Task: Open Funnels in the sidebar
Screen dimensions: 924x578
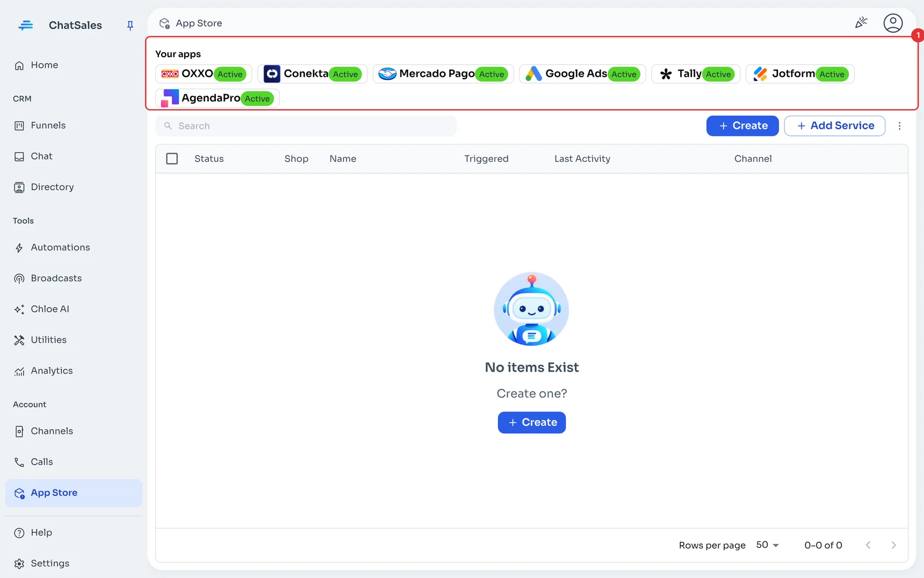Action: tap(74, 125)
